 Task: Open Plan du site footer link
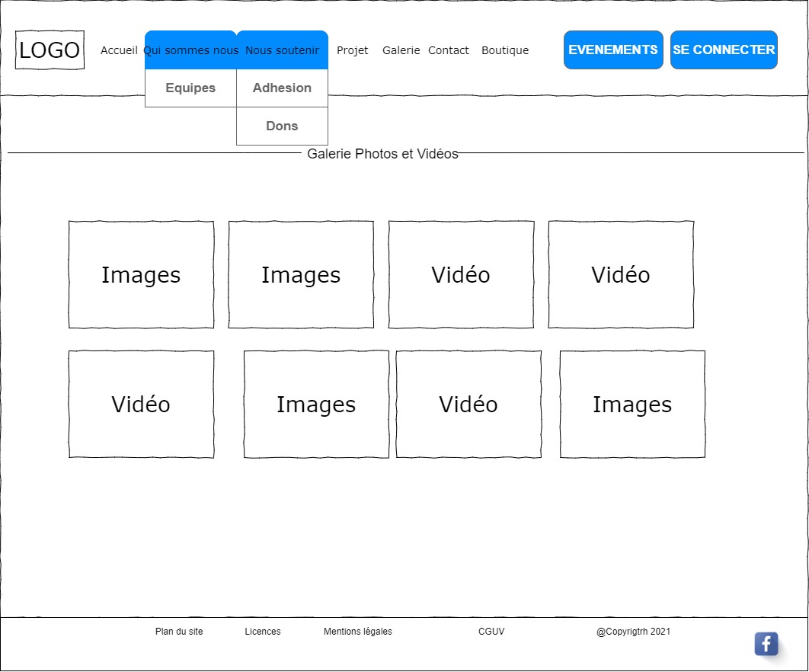(x=179, y=632)
